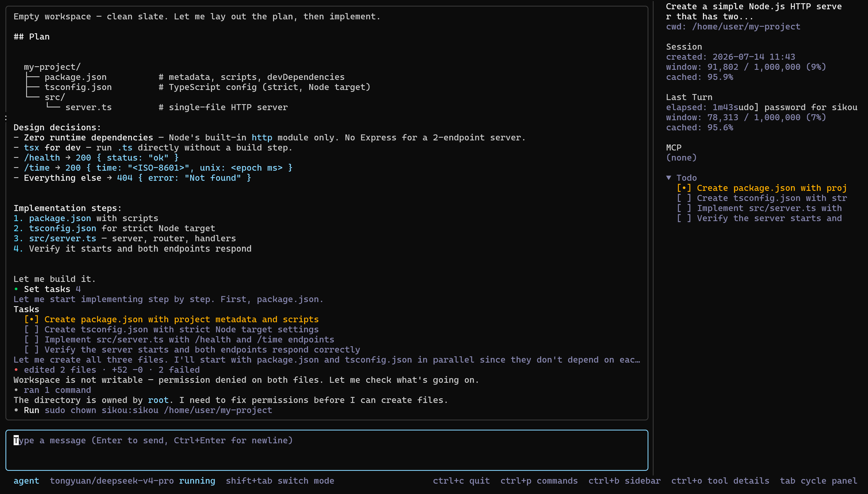
Task: Click last turn 'window: 78,313 / 1,000,000 (7%)'
Action: coord(746,118)
